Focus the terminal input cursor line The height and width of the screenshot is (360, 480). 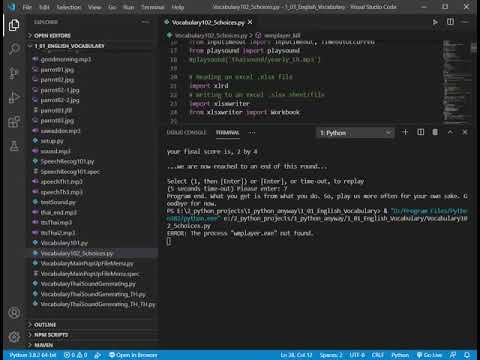coord(169,241)
